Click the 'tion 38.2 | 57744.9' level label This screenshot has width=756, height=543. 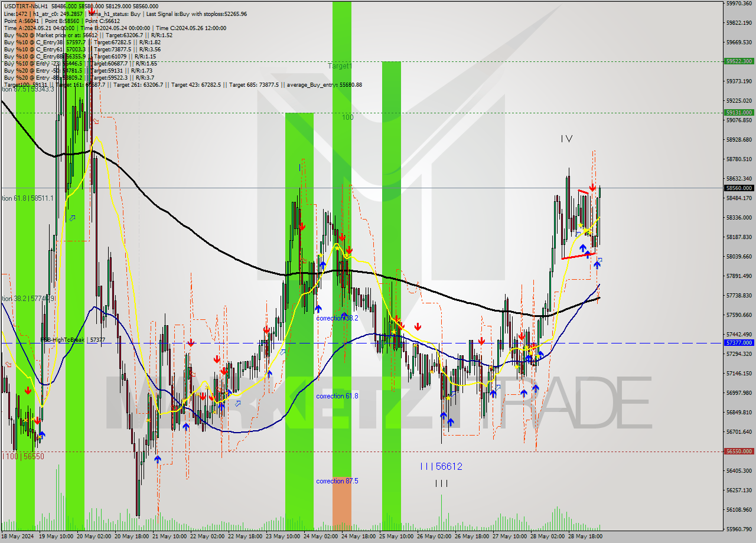pyautogui.click(x=28, y=299)
